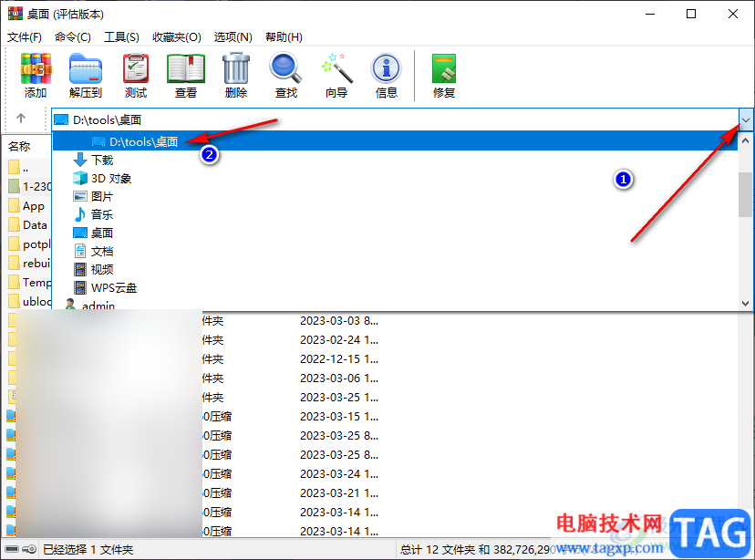Open the 查看 (View) book icon
The image size is (755, 560).
pos(186,76)
